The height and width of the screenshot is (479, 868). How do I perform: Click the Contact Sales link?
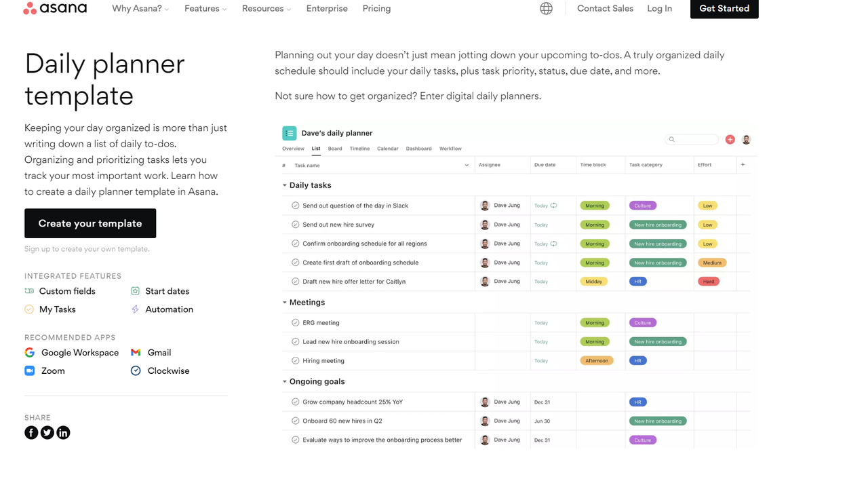(605, 9)
